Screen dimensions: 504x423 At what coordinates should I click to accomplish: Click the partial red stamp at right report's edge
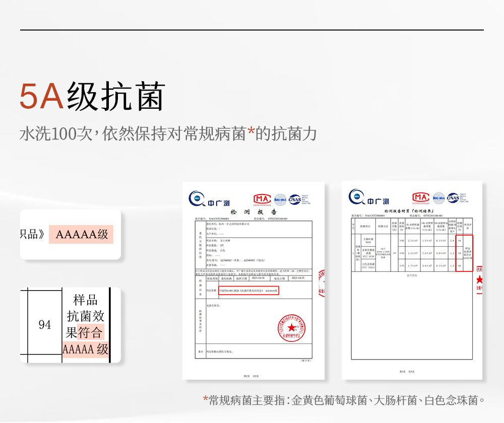tap(479, 279)
